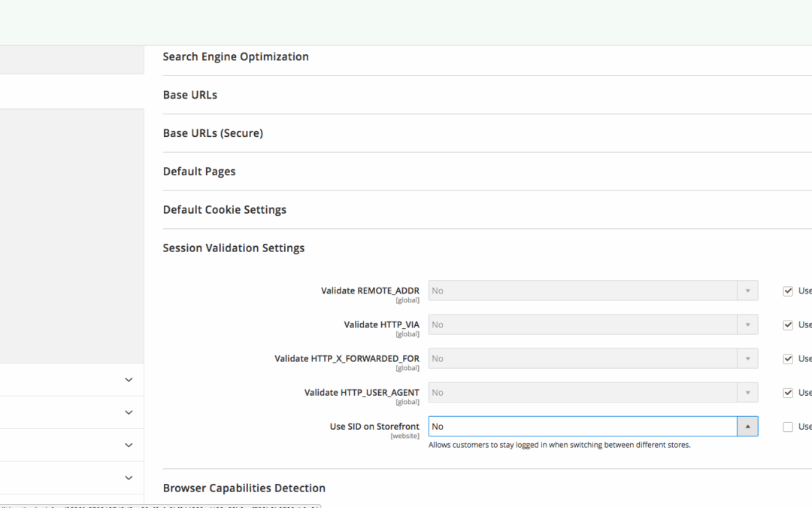Uncheck system value checkbox for Validate HTTP_X_FORWARDED_FOR
Viewport: 812px width, 508px height.
(788, 359)
